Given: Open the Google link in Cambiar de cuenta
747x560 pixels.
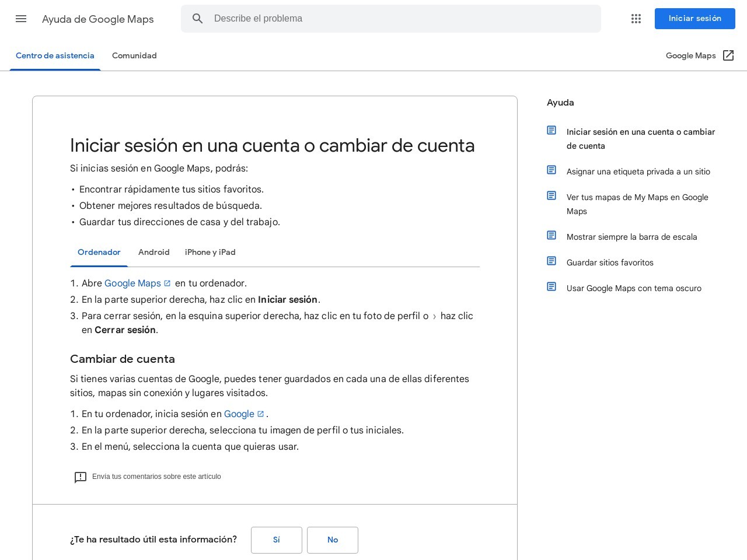Looking at the screenshot, I should coord(239,414).
